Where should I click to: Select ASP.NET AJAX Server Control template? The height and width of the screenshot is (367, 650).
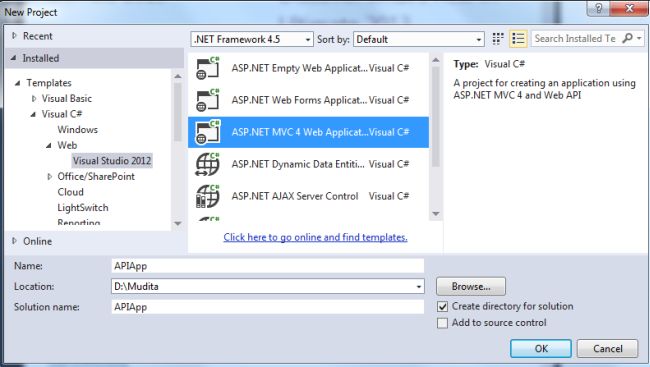tap(308, 196)
